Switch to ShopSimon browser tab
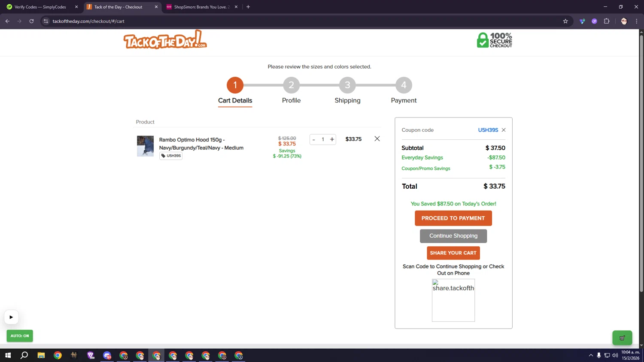This screenshot has height=362, width=644. tap(202, 7)
